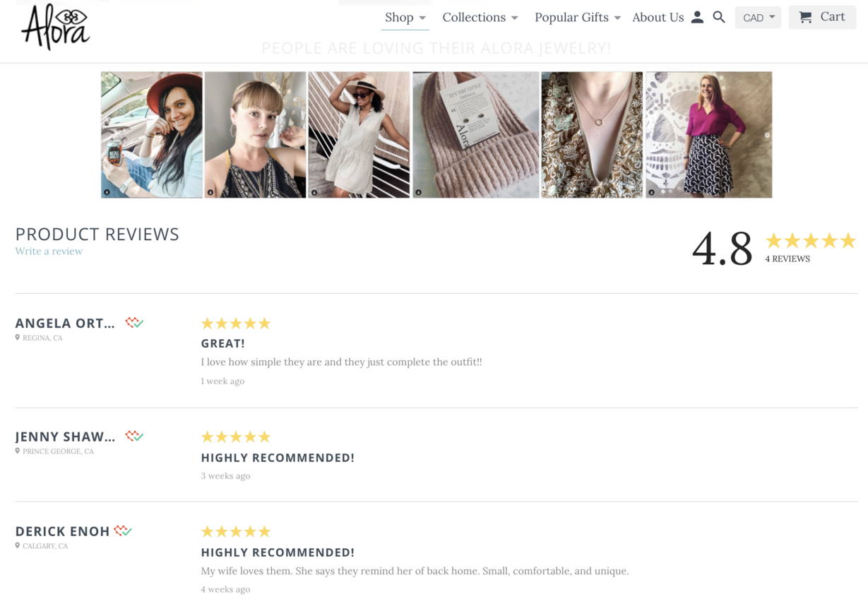The image size is (868, 611).
Task: Open the Cart button
Action: (822, 17)
